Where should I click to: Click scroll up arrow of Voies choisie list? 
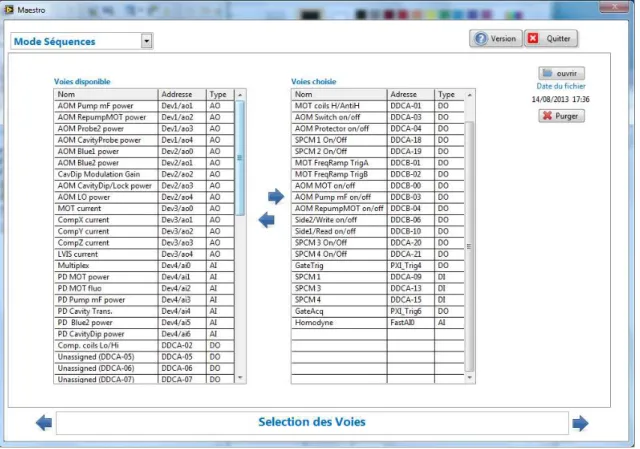pyautogui.click(x=469, y=95)
